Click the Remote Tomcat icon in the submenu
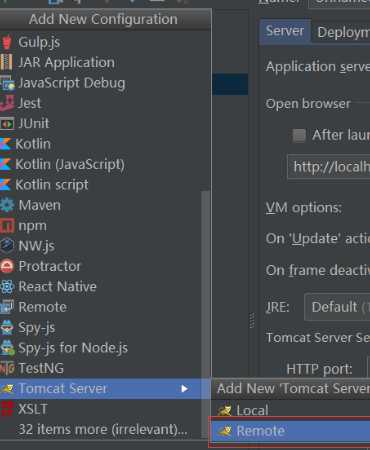370x450 pixels. [x=225, y=431]
